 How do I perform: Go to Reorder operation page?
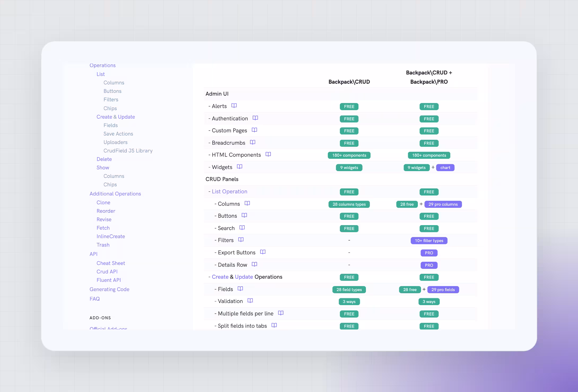[x=106, y=211]
